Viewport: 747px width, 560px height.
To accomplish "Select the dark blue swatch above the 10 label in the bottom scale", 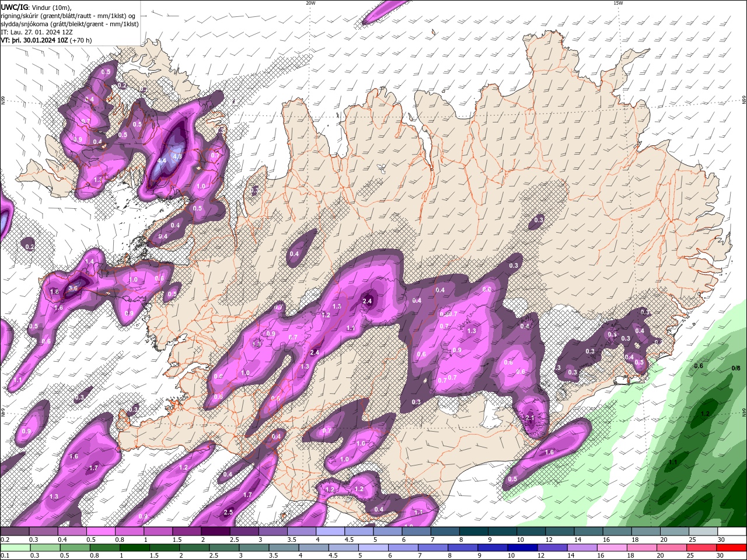I will tap(521, 548).
